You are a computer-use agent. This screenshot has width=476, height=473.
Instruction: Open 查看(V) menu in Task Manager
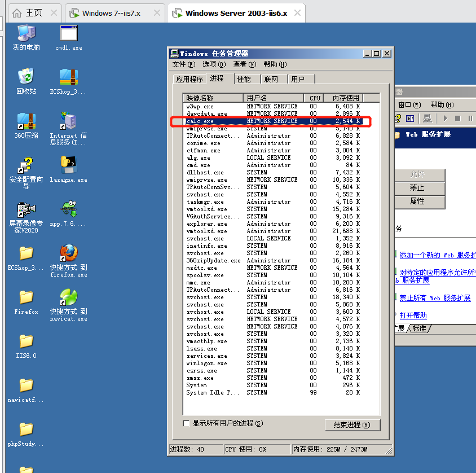(x=244, y=64)
